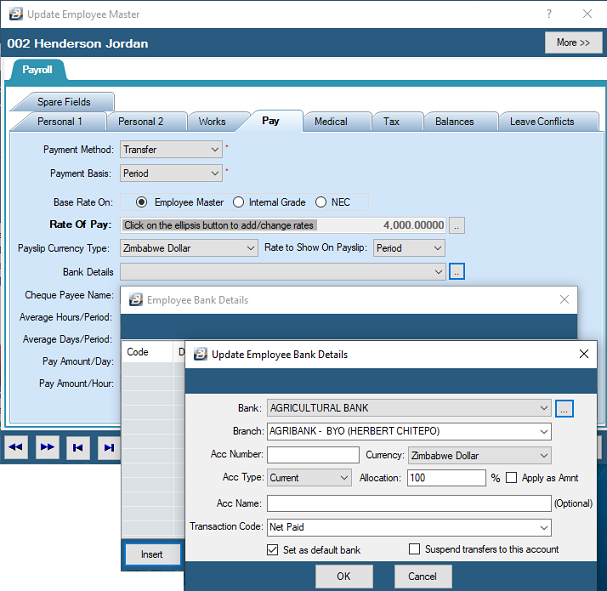Click the fast-forward double-arrow navigation button

(47, 447)
